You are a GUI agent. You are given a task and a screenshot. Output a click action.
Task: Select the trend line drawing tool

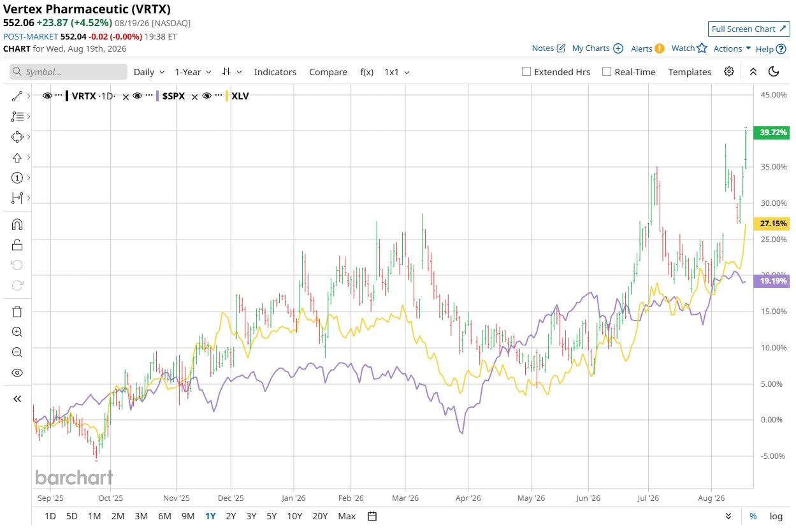(x=17, y=96)
